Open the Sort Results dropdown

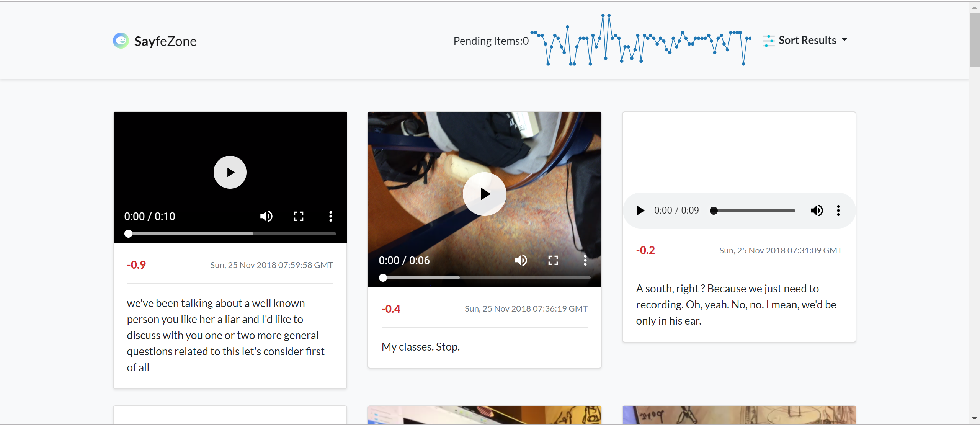coord(807,40)
